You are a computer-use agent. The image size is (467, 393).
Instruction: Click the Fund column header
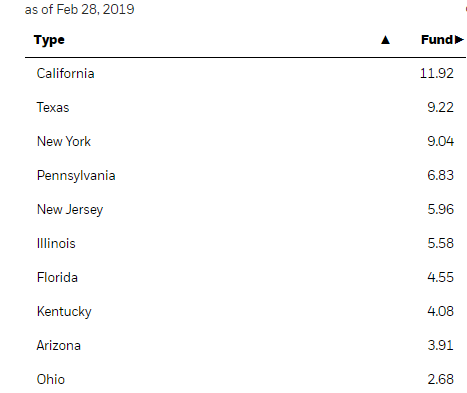point(437,40)
